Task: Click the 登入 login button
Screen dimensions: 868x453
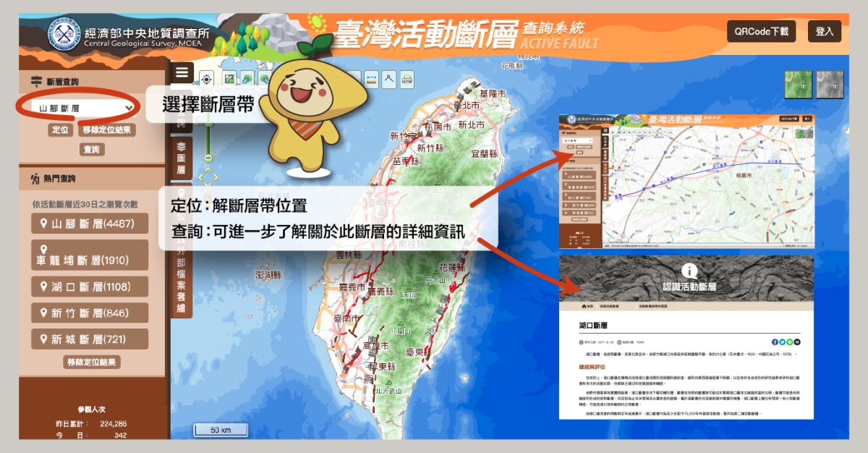Action: pyautogui.click(x=824, y=32)
